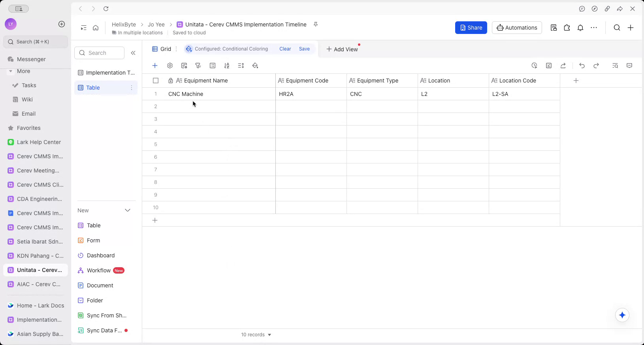The image size is (644, 345).
Task: Add a new field with column plus
Action: point(576,81)
